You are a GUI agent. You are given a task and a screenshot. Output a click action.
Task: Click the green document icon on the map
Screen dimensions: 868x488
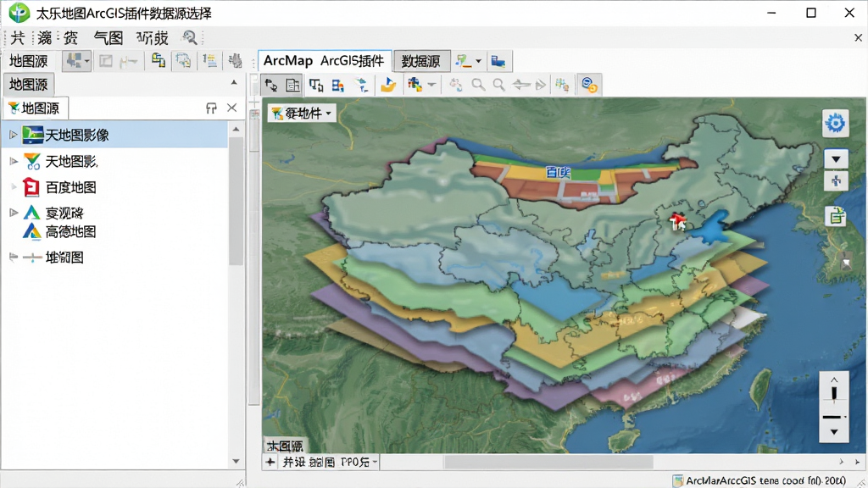tap(836, 216)
